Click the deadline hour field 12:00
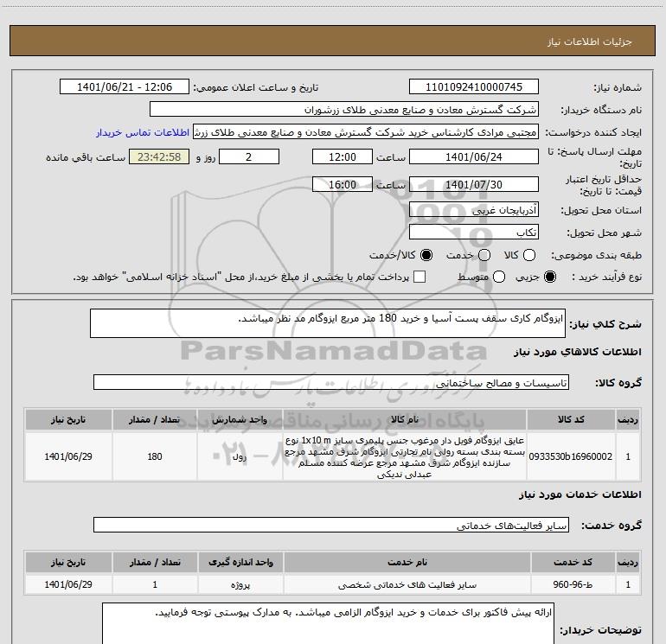This screenshot has width=666, height=644. tap(343, 156)
